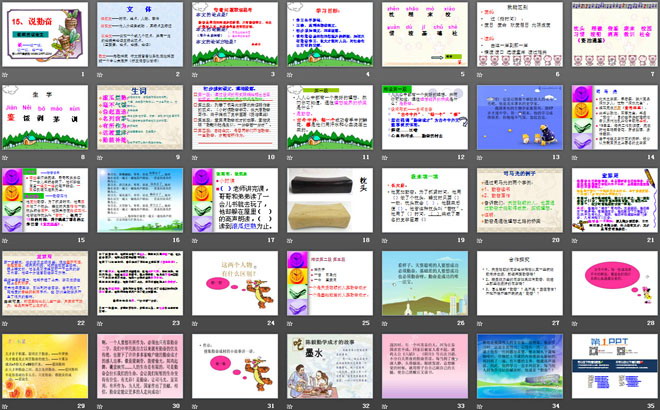Click the animation star icon under slide 19

[385, 240]
